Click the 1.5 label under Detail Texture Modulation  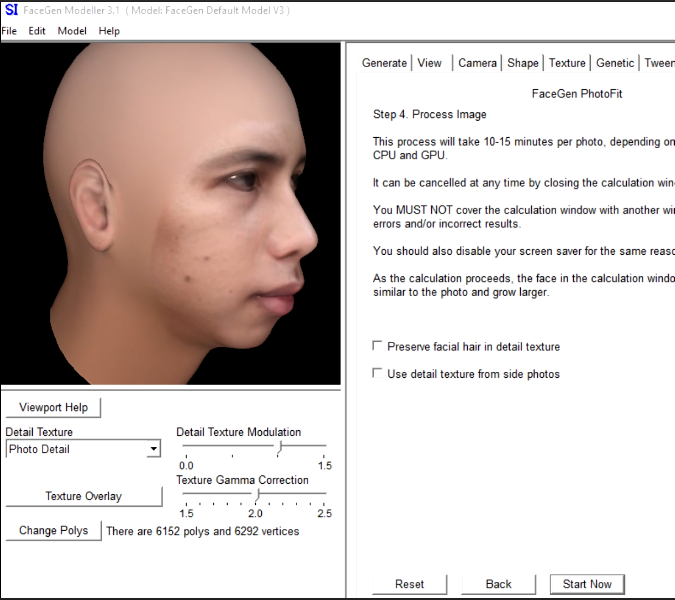pyautogui.click(x=325, y=466)
